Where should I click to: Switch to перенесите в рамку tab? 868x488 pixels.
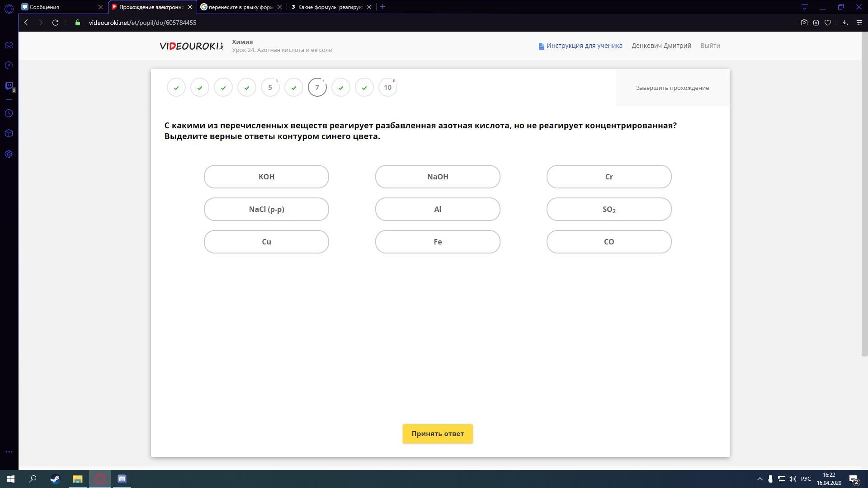(x=242, y=7)
